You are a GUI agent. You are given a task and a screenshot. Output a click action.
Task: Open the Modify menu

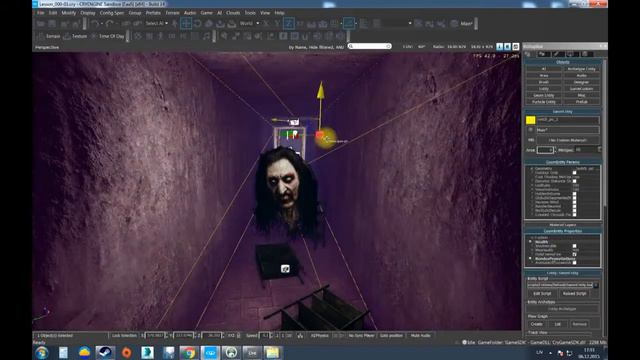pyautogui.click(x=69, y=13)
